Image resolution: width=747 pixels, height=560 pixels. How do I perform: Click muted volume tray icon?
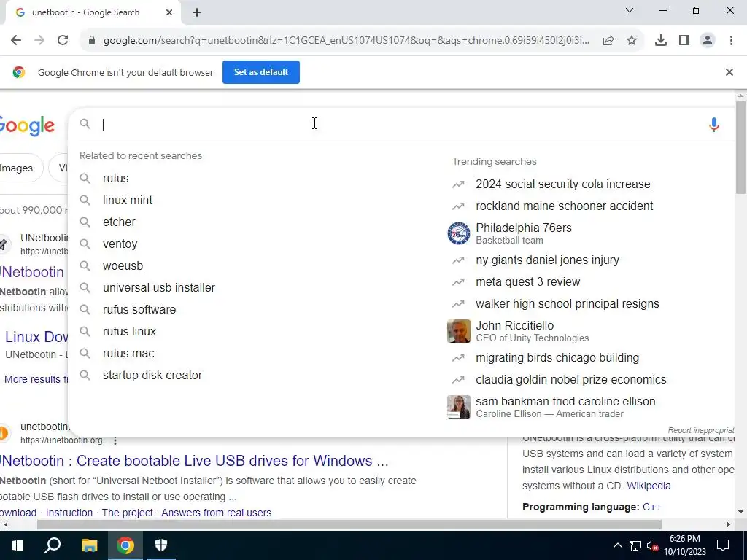[x=653, y=545]
